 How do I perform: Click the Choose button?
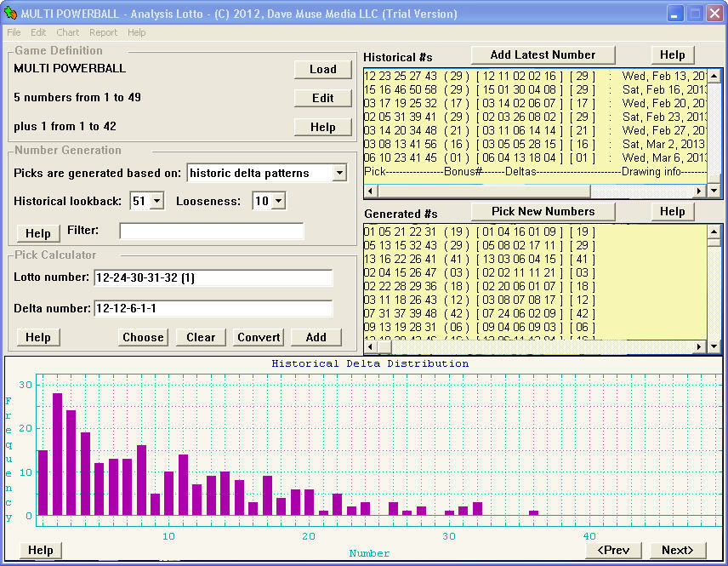(143, 337)
